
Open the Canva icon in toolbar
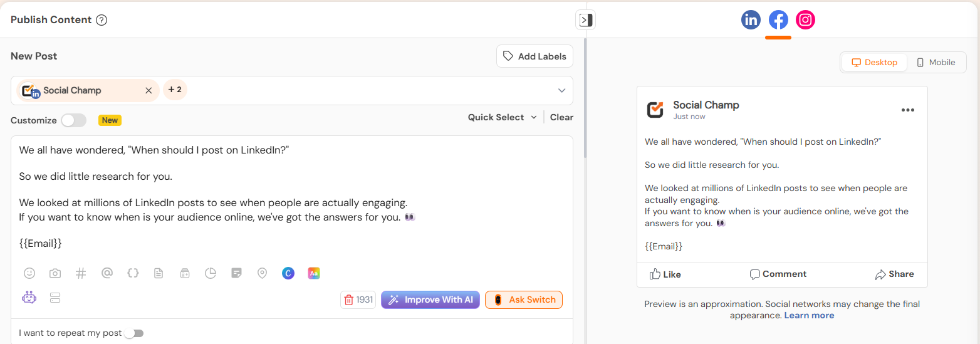click(x=288, y=273)
